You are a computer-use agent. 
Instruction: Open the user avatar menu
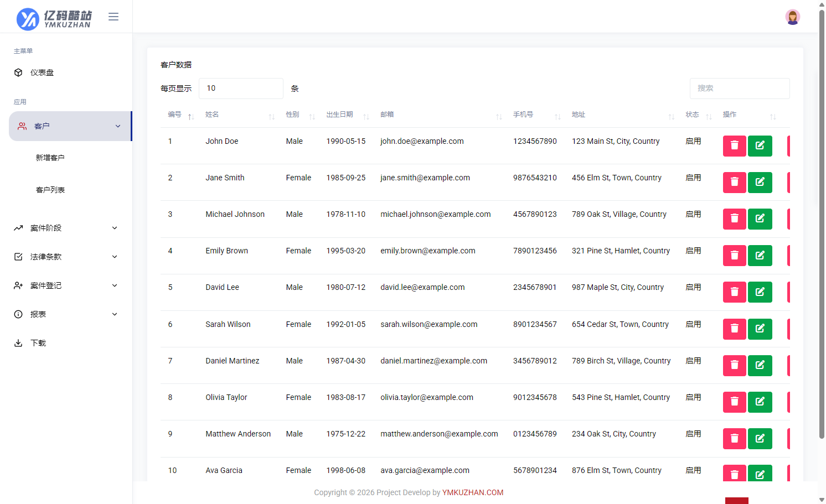tap(792, 17)
